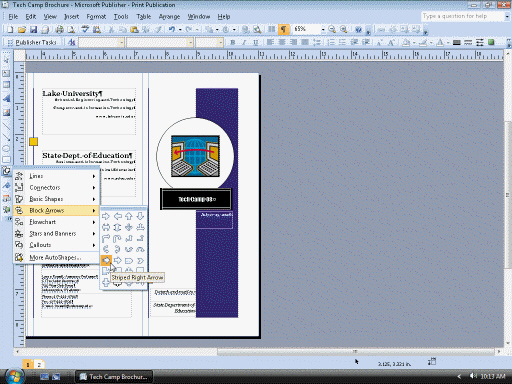This screenshot has height=384, width=512.
Task: Open the Style combo box
Action: 101,42
